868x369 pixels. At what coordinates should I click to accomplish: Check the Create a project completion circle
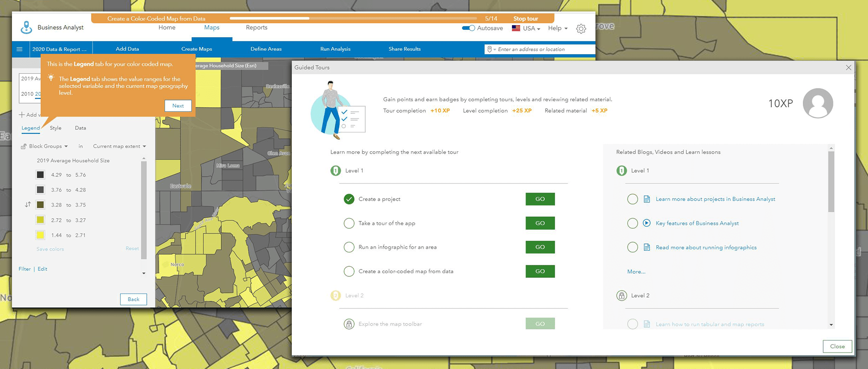tap(349, 199)
